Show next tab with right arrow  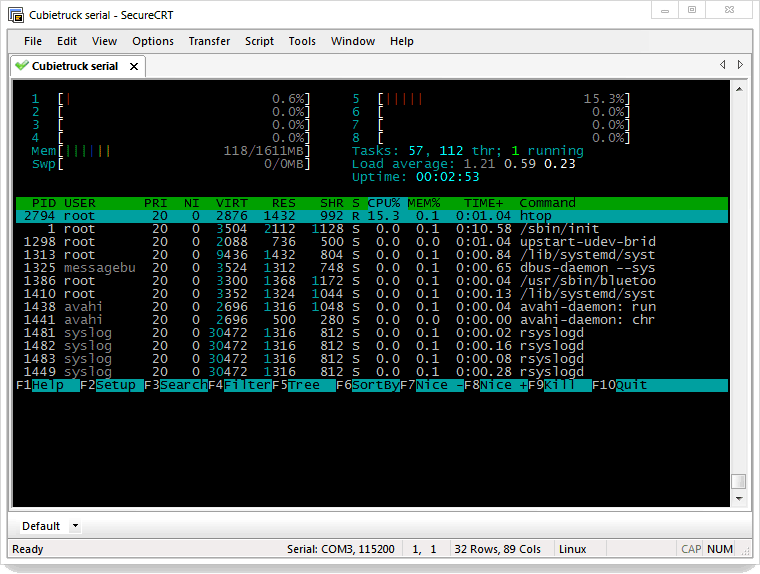tap(740, 64)
